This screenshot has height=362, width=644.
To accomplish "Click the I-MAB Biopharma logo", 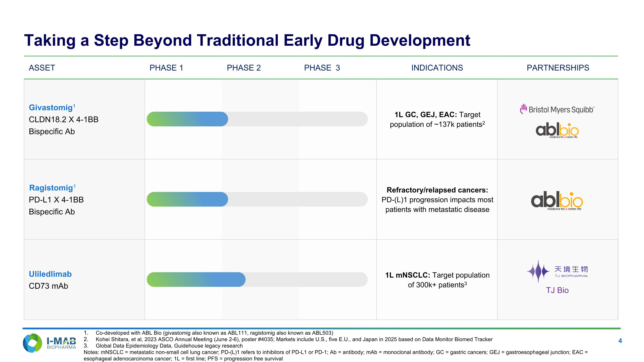I will [x=49, y=343].
